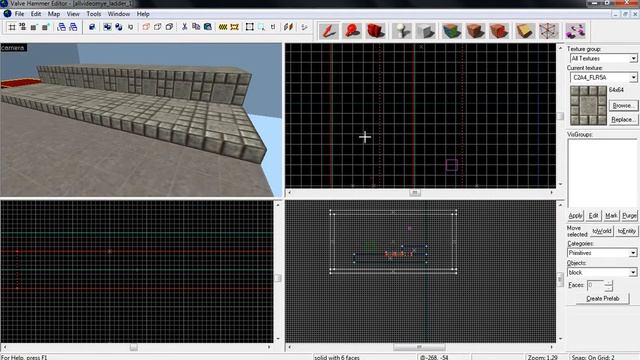Toggle Ignore Groups mode
The width and height of the screenshot is (640, 360).
pyautogui.click(x=130, y=27)
